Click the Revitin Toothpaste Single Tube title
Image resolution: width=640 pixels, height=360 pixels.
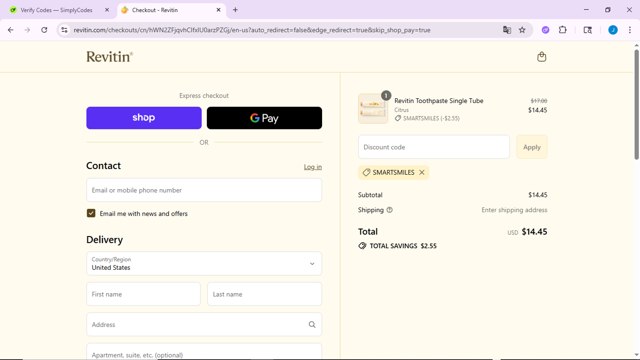click(x=439, y=101)
